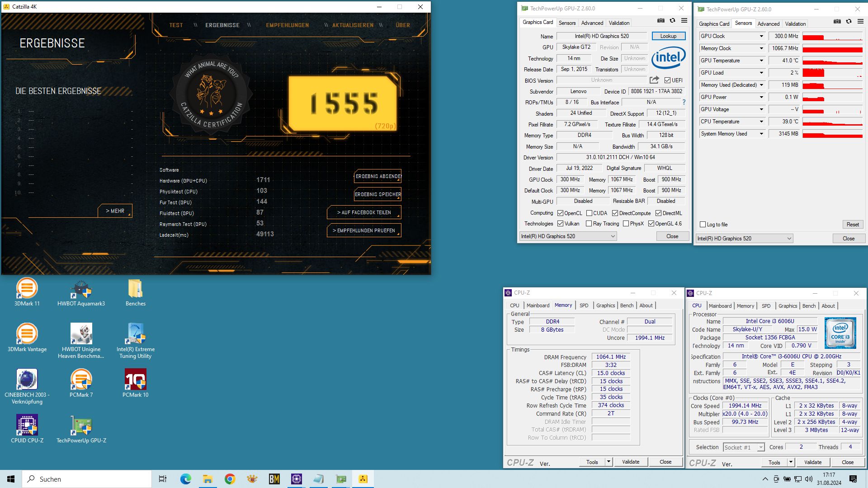The width and height of the screenshot is (868, 488).
Task: Open Advanced tab in left GPU-Z window
Action: point(592,23)
